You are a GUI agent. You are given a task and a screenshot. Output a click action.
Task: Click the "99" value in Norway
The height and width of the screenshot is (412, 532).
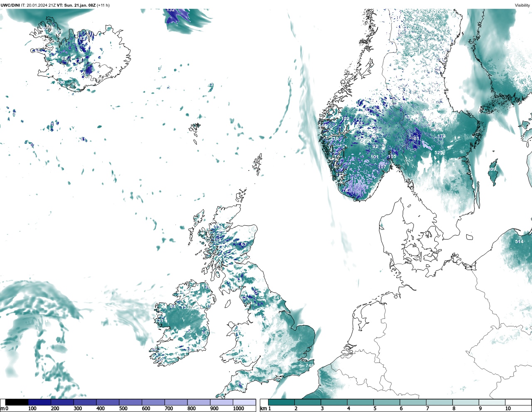[x=358, y=138]
